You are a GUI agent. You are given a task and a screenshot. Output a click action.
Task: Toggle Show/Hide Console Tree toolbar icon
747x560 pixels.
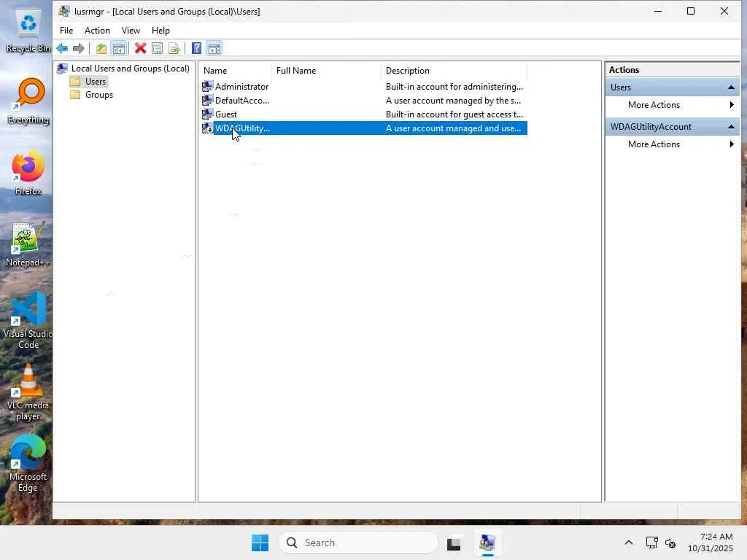click(119, 48)
